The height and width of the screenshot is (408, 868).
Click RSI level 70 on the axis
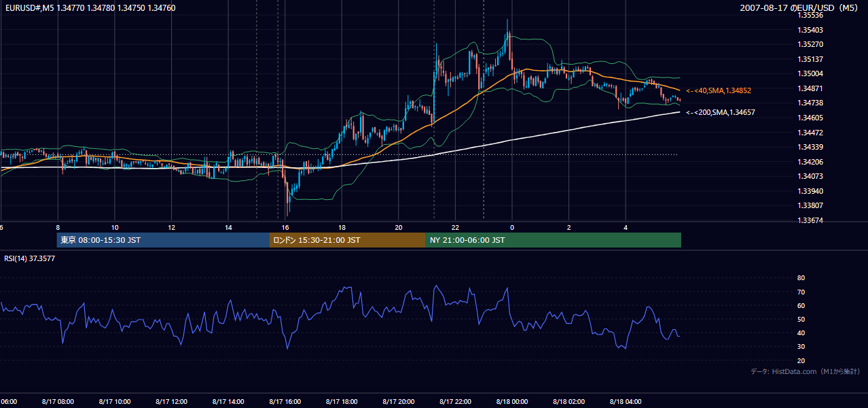[801, 292]
